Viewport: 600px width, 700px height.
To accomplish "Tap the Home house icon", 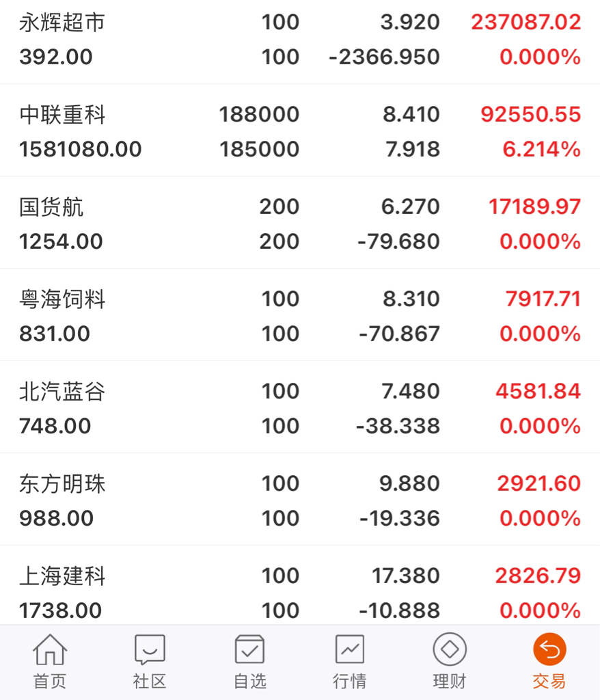I will (x=50, y=649).
